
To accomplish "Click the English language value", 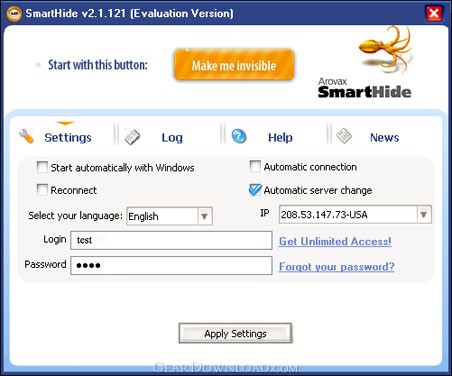I will [143, 217].
